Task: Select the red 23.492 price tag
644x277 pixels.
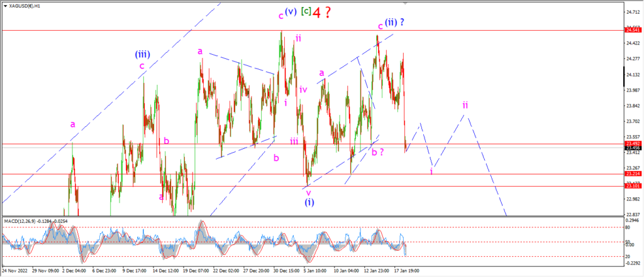Action: 631,144
